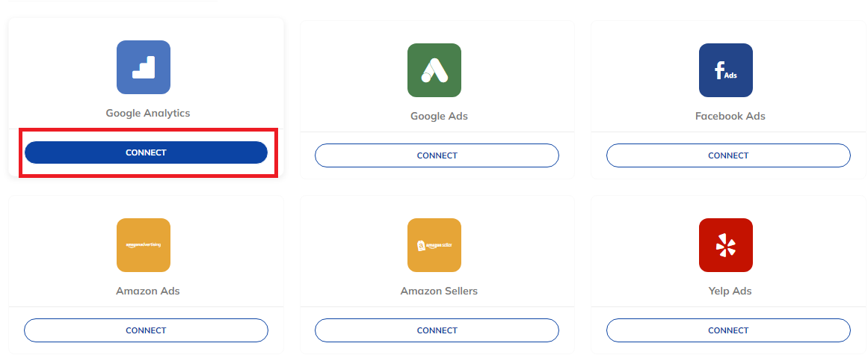This screenshot has height=361, width=868.
Task: Connect the Amazon Ads integration
Action: pos(146,330)
